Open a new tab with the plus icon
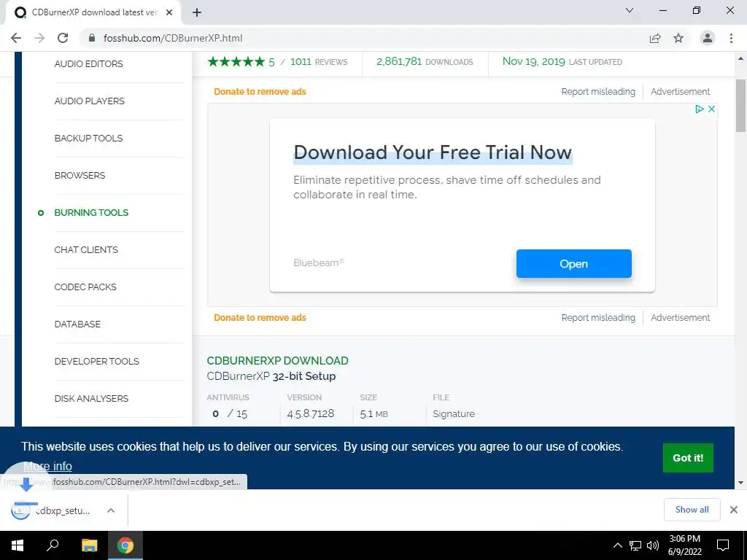The height and width of the screenshot is (560, 747). tap(197, 12)
